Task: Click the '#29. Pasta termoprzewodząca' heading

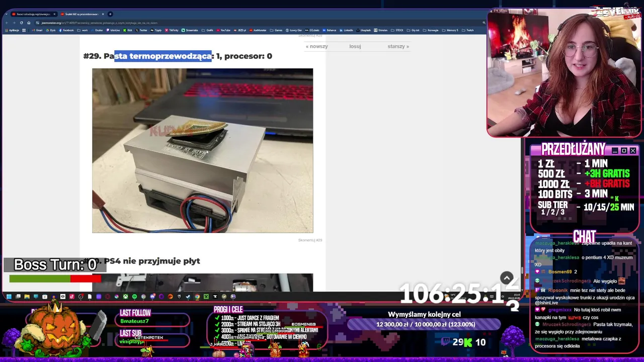Action: pyautogui.click(x=178, y=56)
